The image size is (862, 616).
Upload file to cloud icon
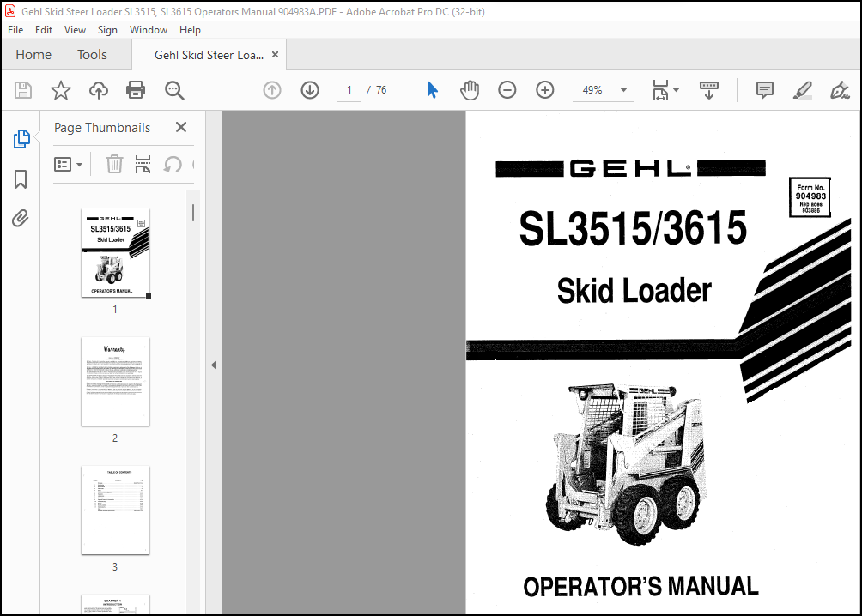click(99, 90)
